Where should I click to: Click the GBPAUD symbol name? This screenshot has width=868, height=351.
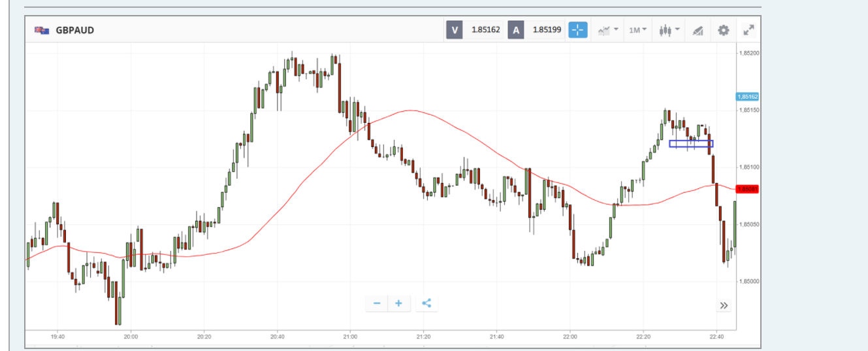[75, 30]
